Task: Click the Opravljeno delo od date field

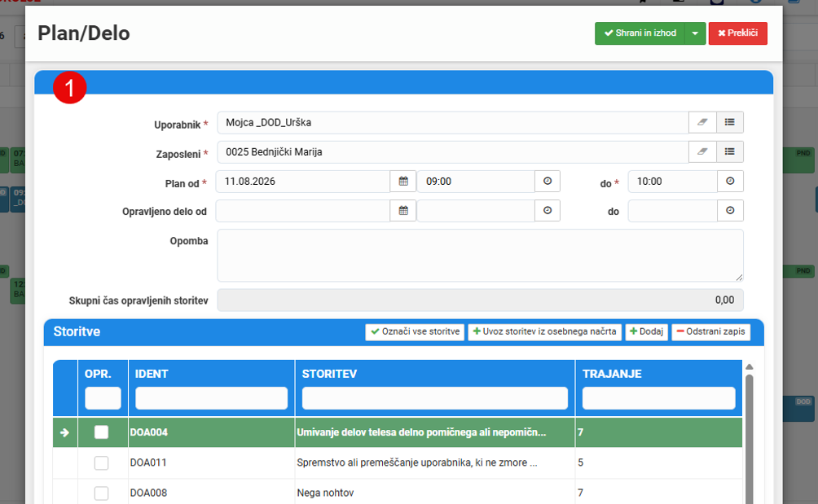Action: click(303, 211)
